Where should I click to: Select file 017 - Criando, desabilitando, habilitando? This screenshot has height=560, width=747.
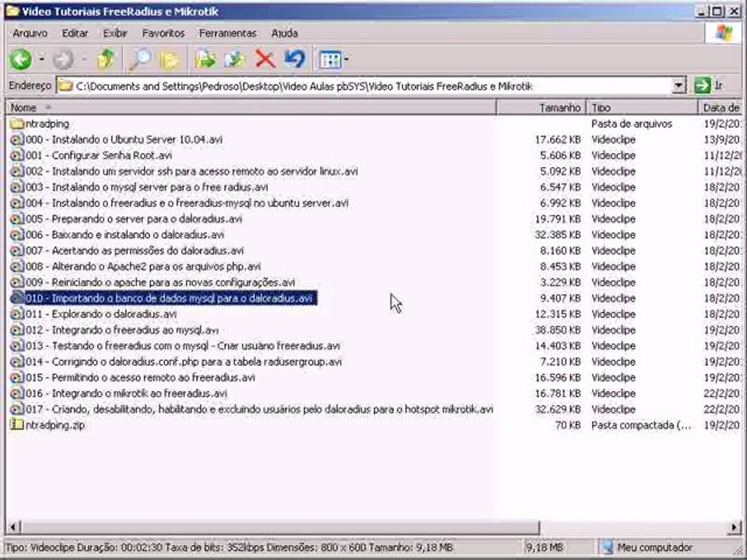point(259,409)
